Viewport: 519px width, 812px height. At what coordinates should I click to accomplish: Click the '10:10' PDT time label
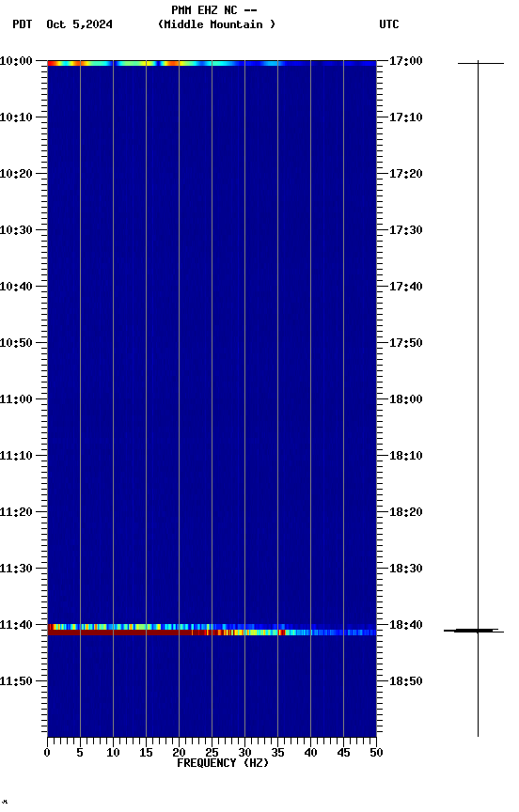point(16,117)
